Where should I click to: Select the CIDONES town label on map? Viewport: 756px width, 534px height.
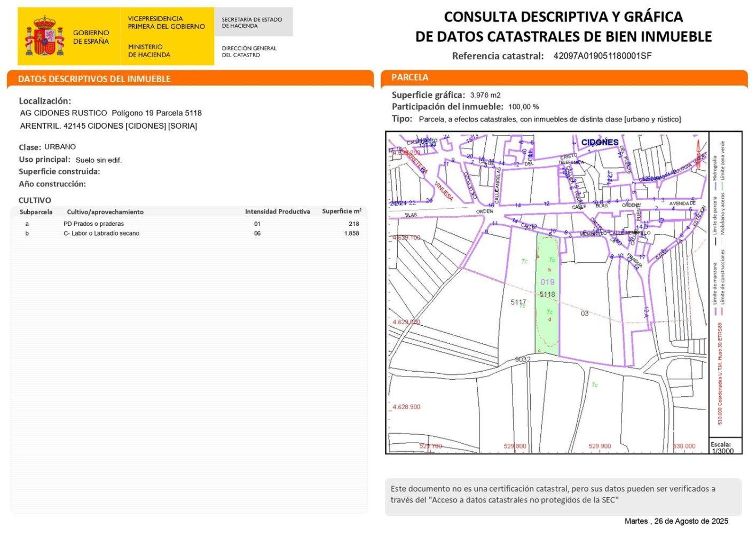coord(600,143)
